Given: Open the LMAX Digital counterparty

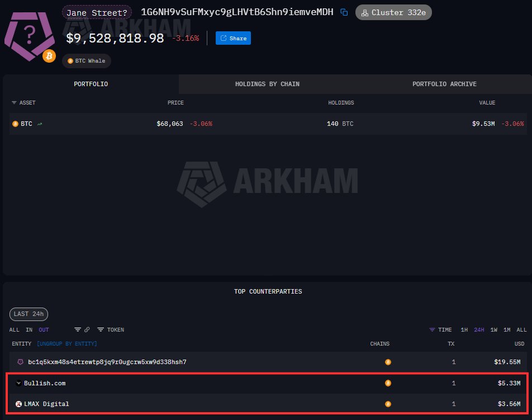Looking at the screenshot, I should point(46,404).
